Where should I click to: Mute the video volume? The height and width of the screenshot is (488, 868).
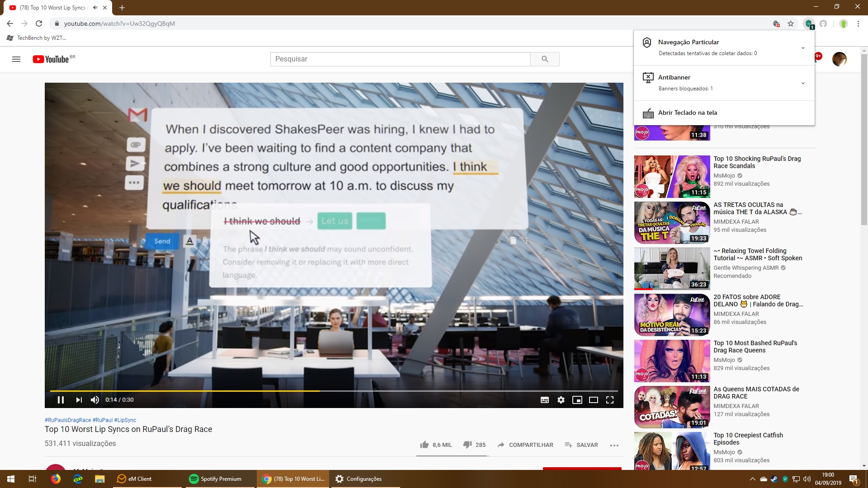(95, 400)
